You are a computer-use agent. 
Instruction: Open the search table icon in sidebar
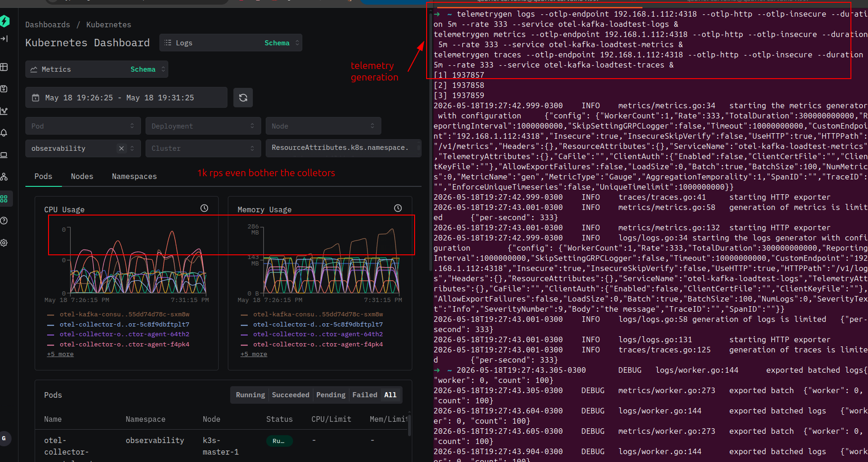point(4,67)
